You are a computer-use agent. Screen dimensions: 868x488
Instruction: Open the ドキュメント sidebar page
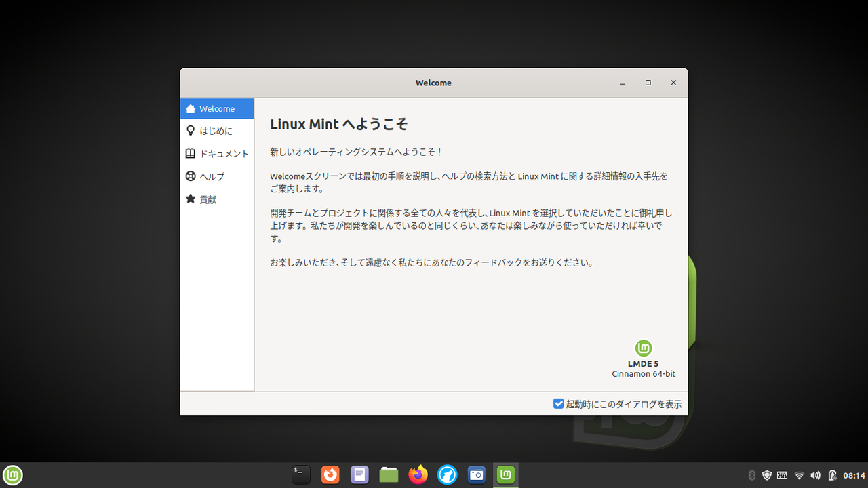217,154
